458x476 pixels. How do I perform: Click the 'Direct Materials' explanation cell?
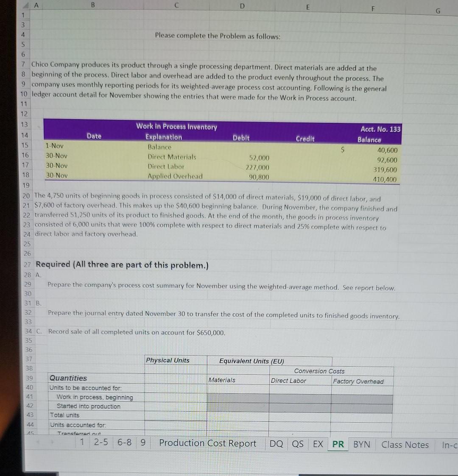[172, 157]
